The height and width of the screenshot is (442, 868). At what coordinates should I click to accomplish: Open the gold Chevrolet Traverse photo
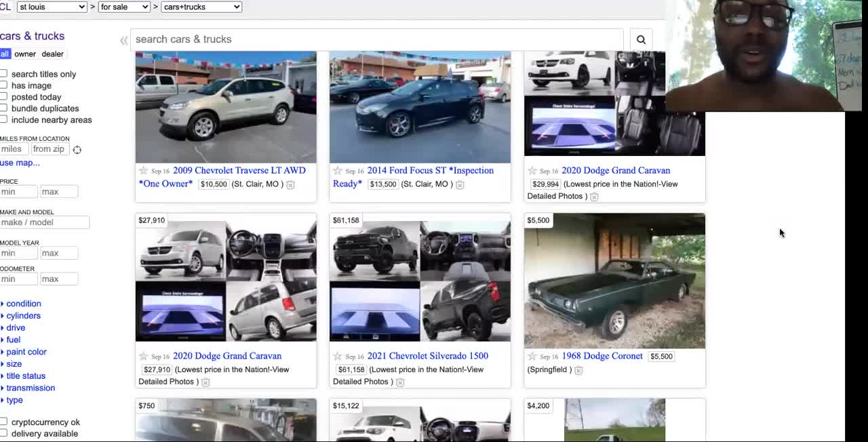pos(226,107)
